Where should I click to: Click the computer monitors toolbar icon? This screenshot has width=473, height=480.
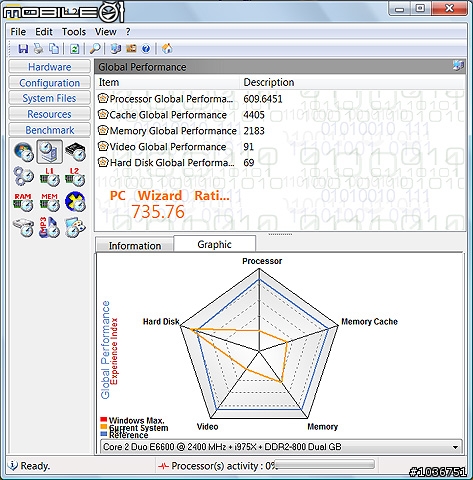115,49
